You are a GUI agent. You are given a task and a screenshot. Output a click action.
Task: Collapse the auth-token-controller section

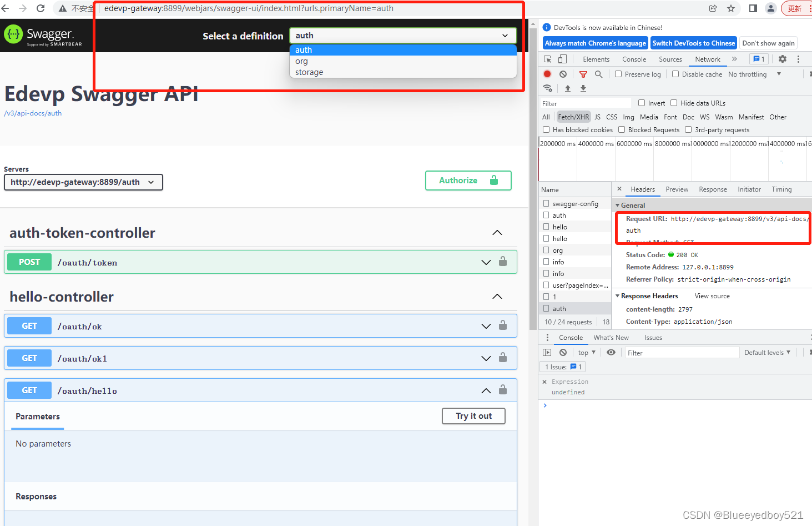coord(497,233)
